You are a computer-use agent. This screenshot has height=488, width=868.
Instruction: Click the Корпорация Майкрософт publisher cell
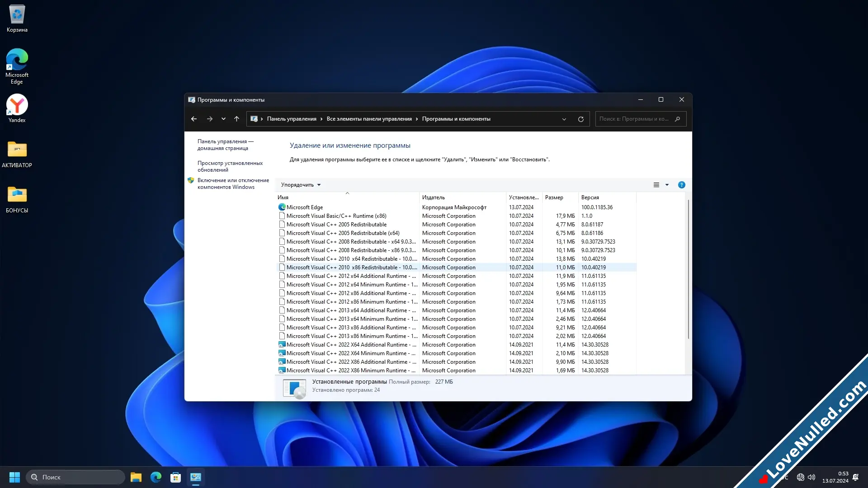pos(454,207)
